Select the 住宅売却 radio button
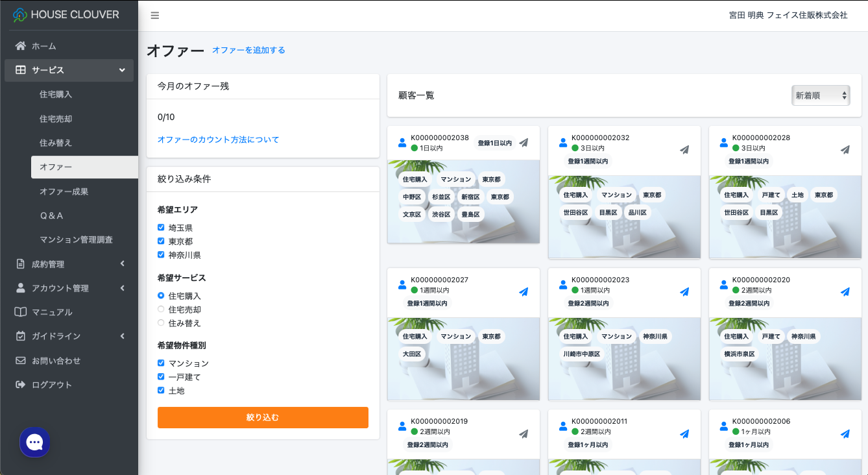 (x=161, y=310)
